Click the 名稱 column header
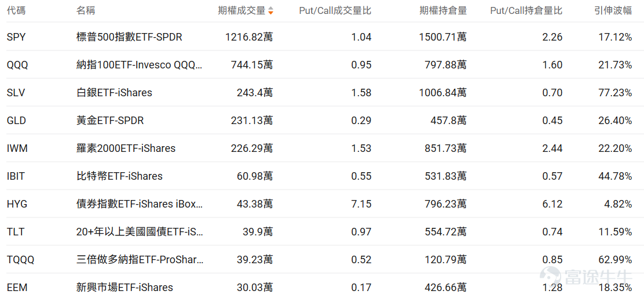Image resolution: width=644 pixels, height=298 pixels. [86, 10]
